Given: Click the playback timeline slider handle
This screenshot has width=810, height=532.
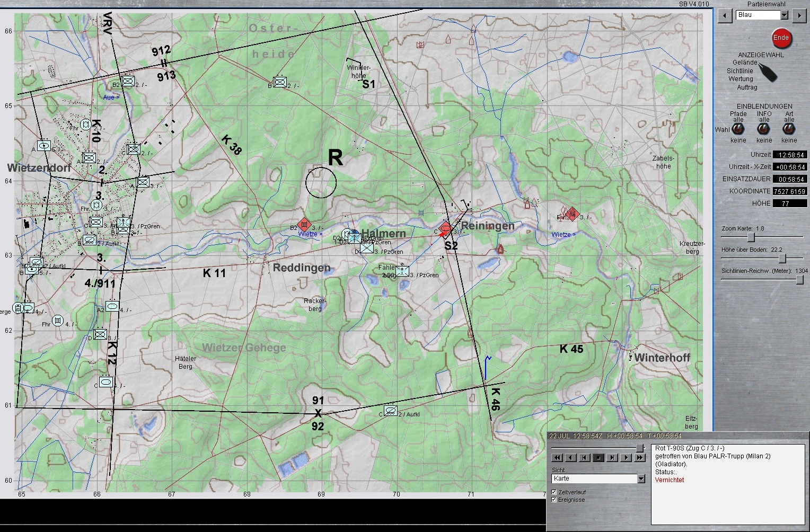Looking at the screenshot, I should tap(640, 448).
